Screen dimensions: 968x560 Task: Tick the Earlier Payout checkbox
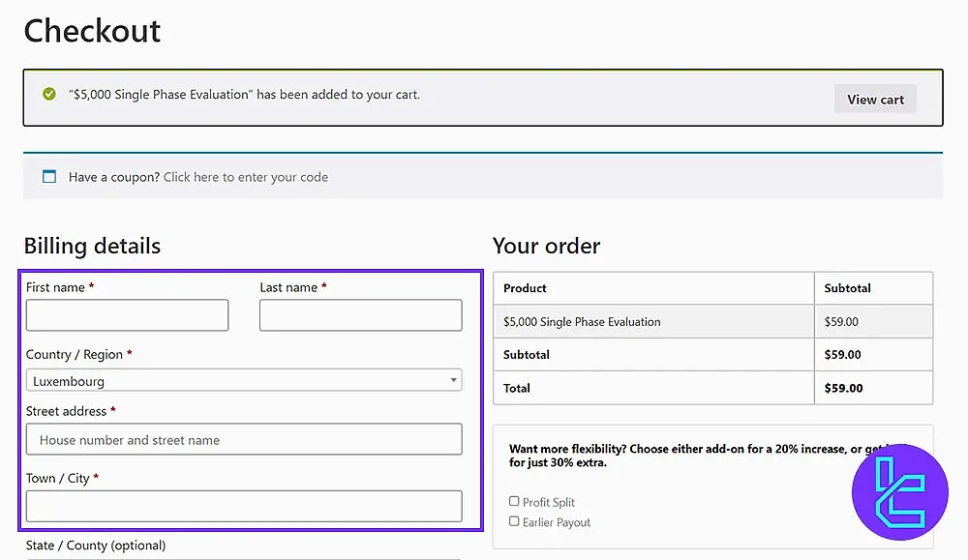[x=514, y=521]
